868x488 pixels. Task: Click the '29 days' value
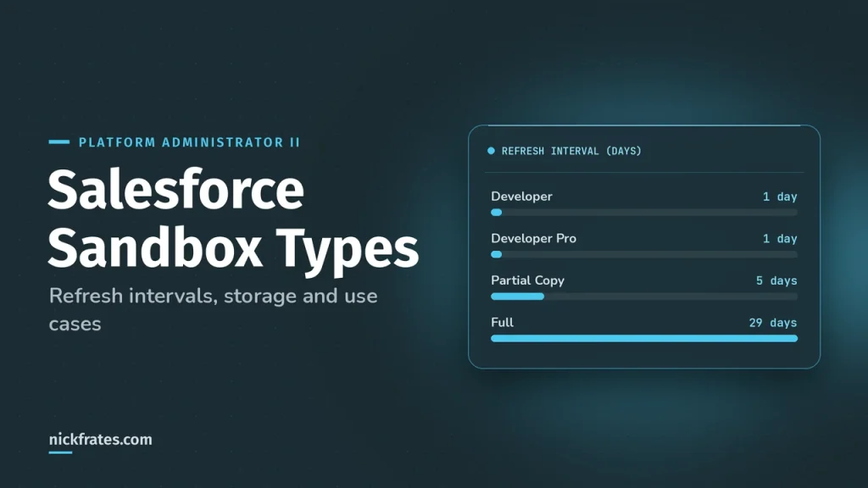coord(773,323)
